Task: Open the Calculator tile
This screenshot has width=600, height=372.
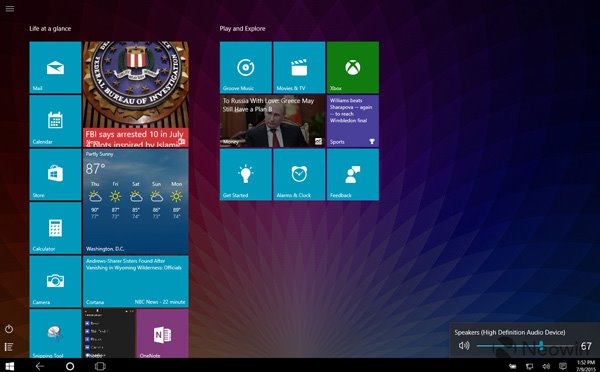Action: 55,228
